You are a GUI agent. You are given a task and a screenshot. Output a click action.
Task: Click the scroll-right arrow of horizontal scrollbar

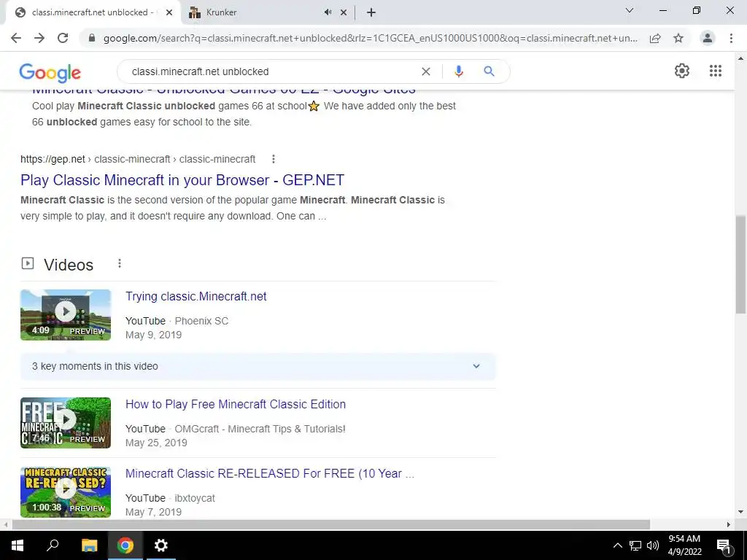click(x=728, y=524)
